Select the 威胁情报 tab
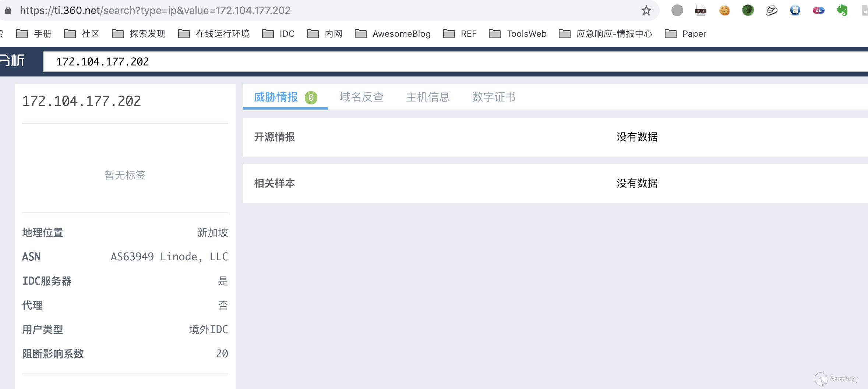The image size is (868, 389). (285, 97)
